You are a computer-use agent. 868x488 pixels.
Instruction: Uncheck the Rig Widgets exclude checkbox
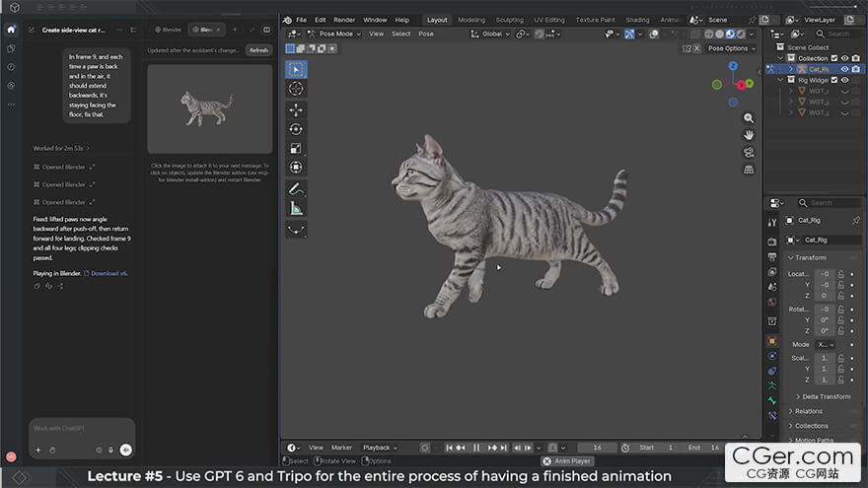(834, 80)
